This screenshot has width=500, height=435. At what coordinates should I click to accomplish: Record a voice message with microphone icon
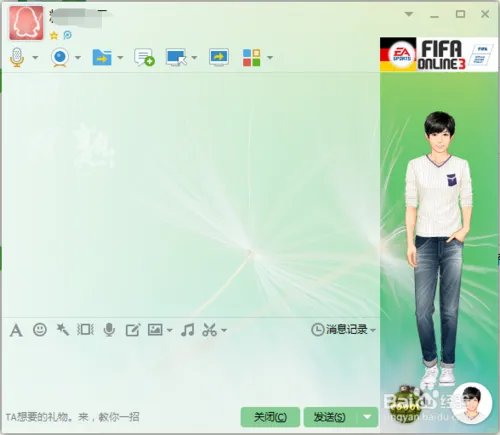(109, 330)
